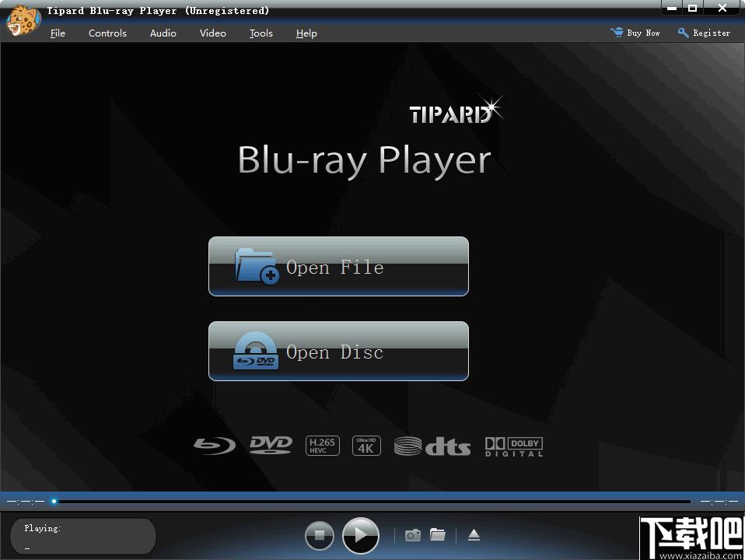Eject the disc with the eject icon
Viewport: 745px width, 560px height.
click(x=474, y=535)
